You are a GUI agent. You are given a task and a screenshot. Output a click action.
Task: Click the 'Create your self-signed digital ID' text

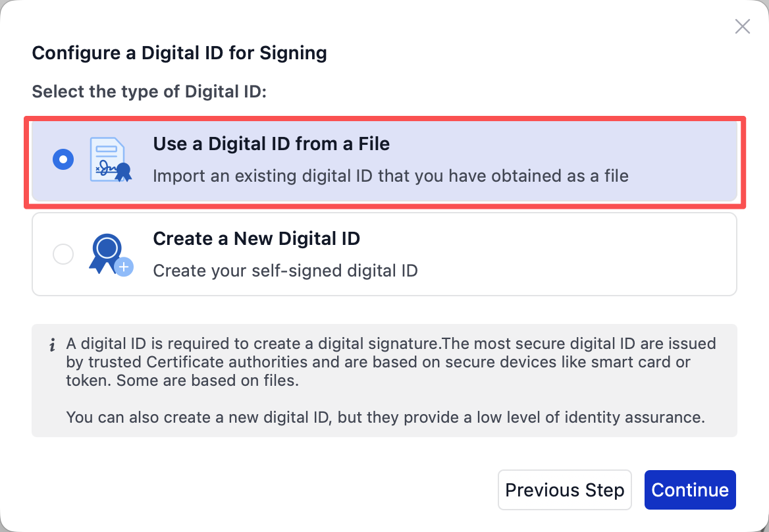[x=285, y=271]
